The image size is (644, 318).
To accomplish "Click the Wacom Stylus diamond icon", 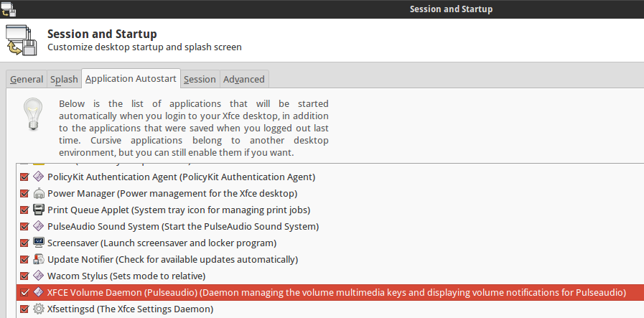I will pyautogui.click(x=39, y=276).
